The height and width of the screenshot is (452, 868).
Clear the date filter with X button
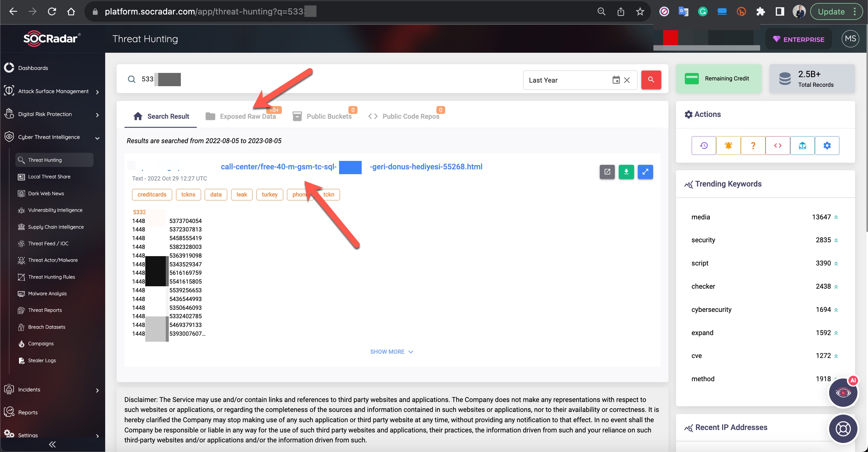coord(627,80)
